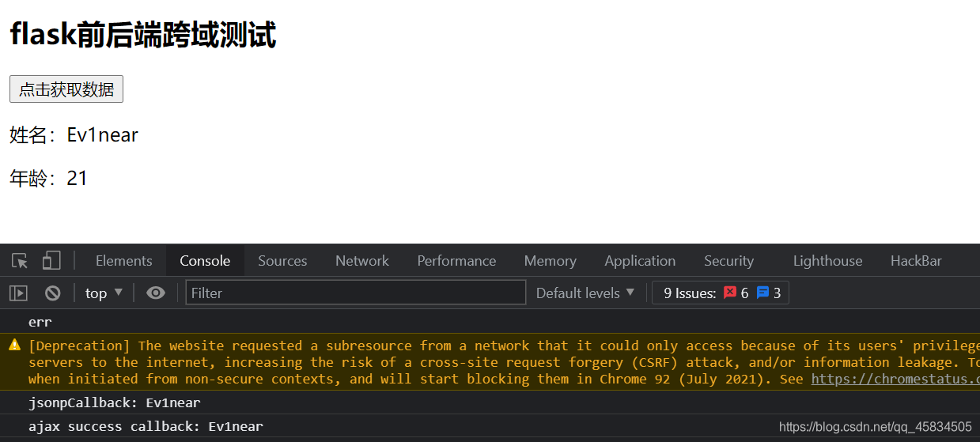
Task: Clear the console with the ban icon
Action: pyautogui.click(x=53, y=293)
